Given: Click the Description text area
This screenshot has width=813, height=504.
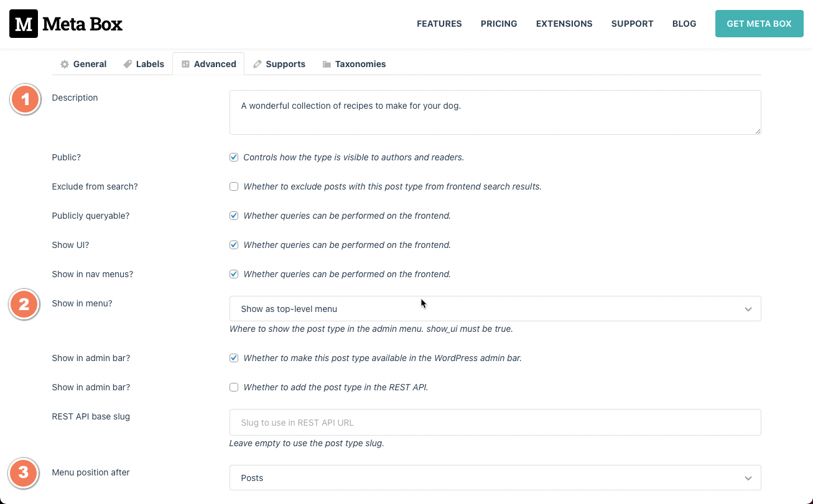Looking at the screenshot, I should (495, 112).
